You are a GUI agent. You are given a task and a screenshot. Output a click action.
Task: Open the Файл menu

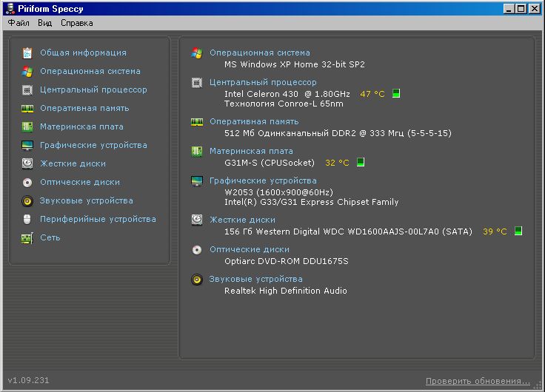point(19,23)
